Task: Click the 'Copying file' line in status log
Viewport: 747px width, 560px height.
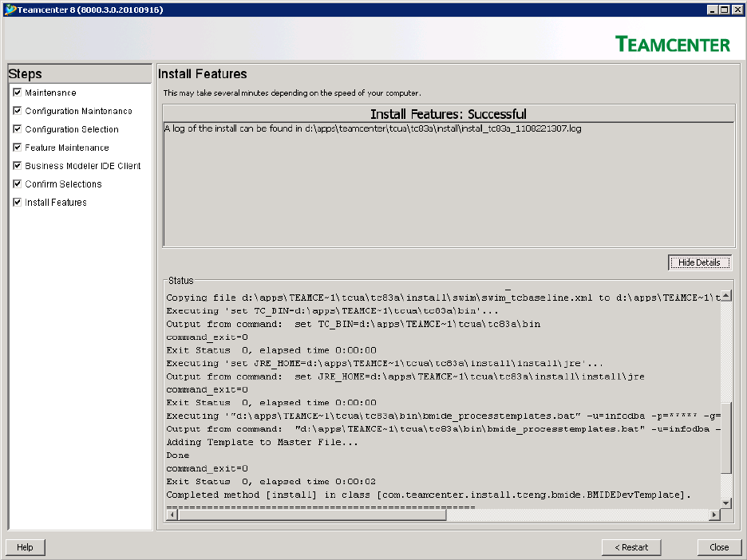Action: [x=443, y=298]
